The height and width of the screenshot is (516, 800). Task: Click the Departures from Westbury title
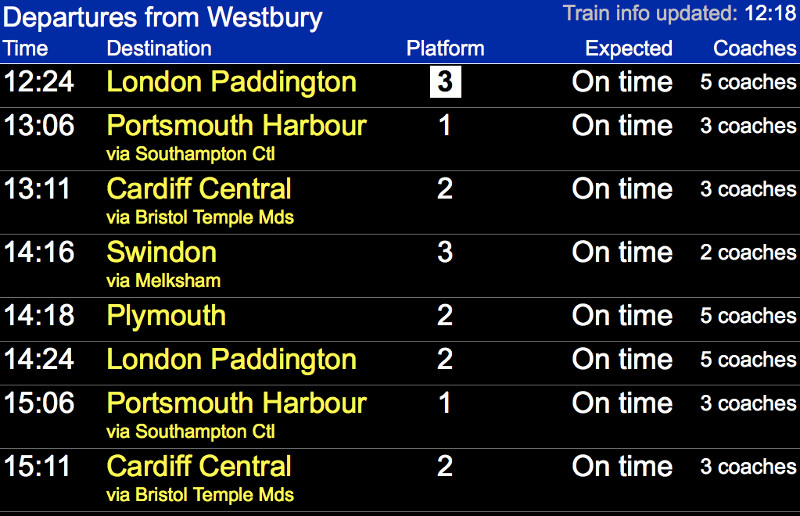164,17
